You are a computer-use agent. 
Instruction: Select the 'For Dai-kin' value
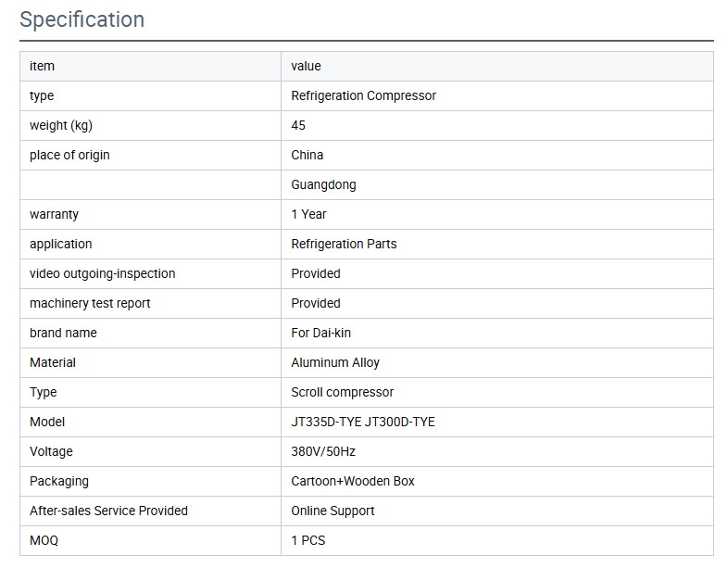click(x=320, y=333)
